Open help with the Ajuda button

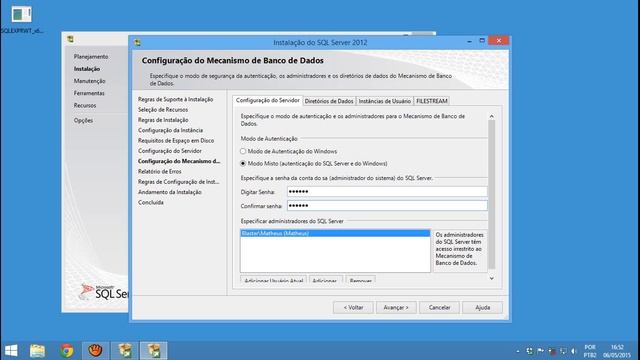482,307
